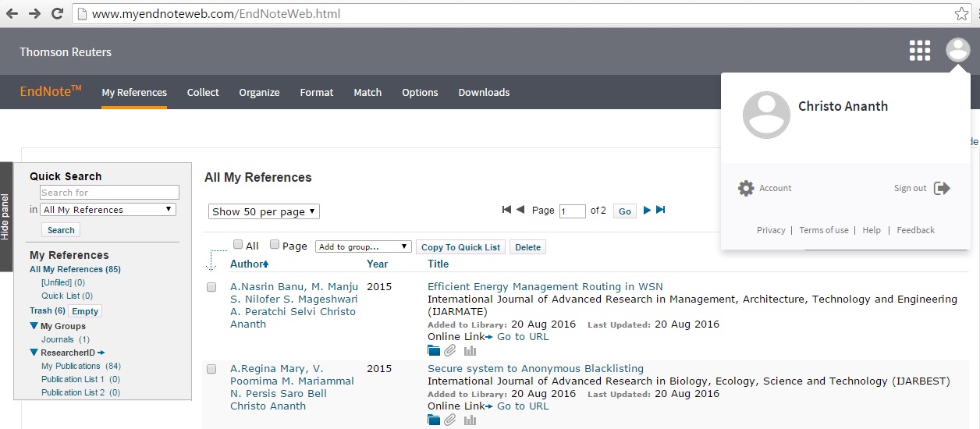Click chart icon for Secure system reference

coord(470,420)
